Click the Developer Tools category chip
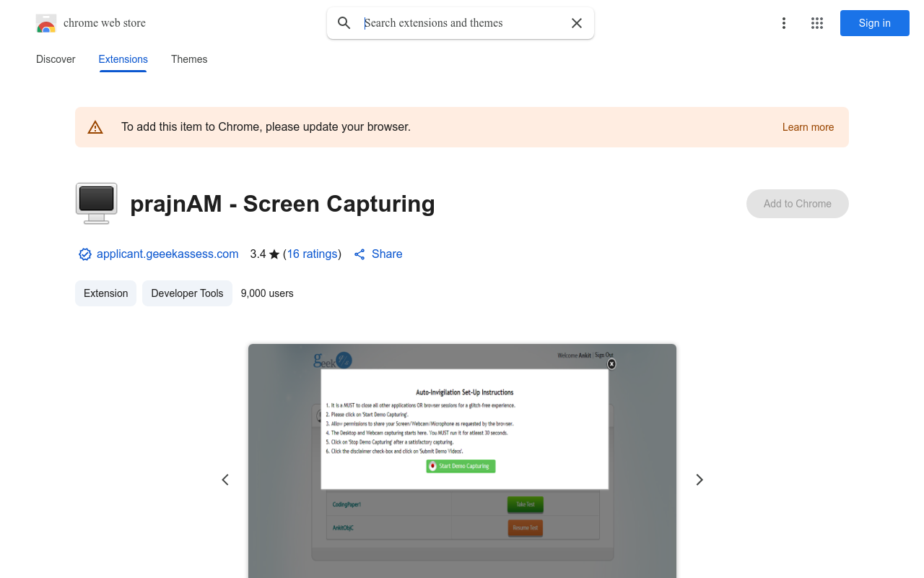This screenshot has width=924, height=578. tap(187, 293)
